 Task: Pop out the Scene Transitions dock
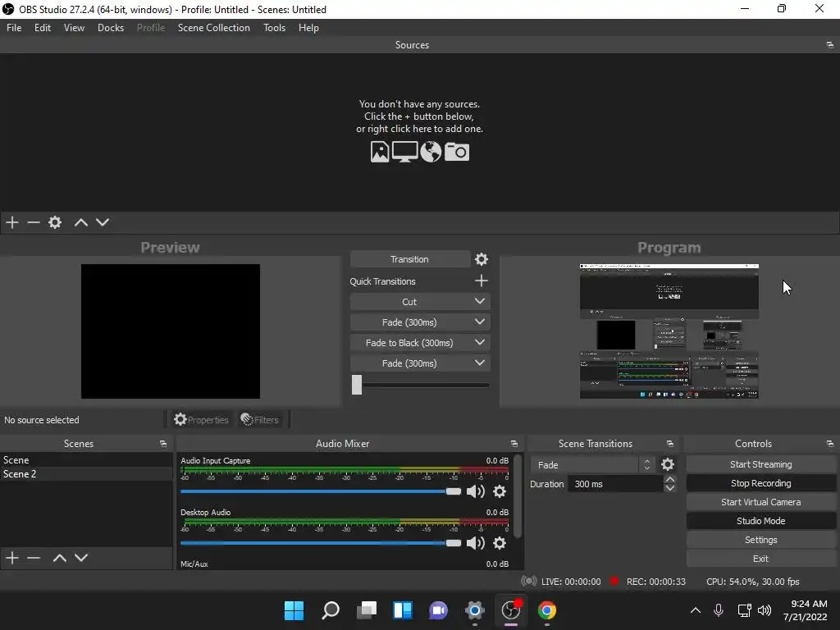pos(669,444)
